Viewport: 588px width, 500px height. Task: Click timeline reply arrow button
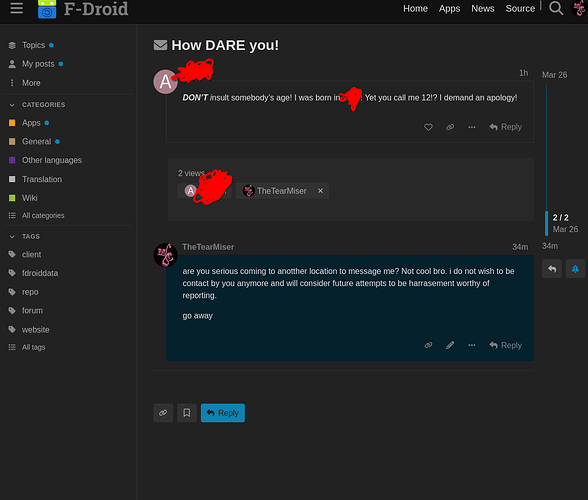tap(552, 269)
